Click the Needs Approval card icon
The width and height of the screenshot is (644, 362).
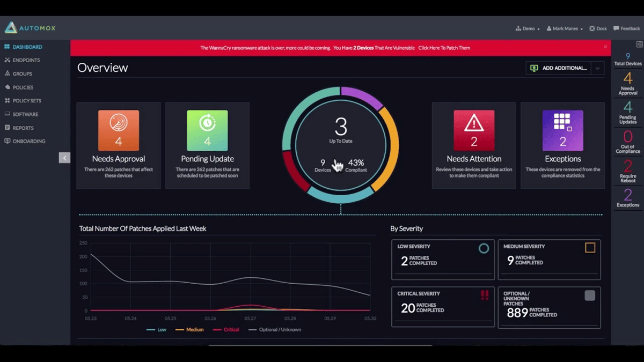click(118, 130)
